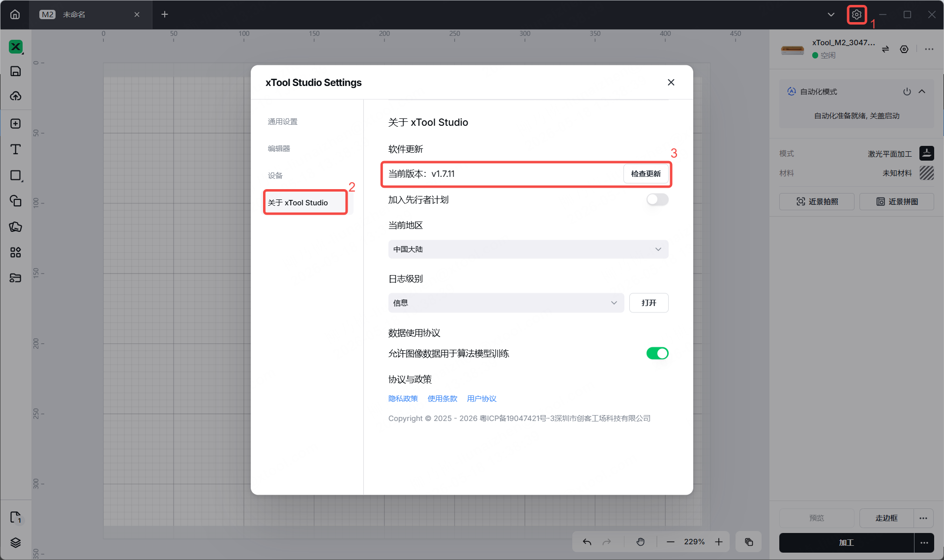
Task: Click the 近景拍照 button
Action: pos(817,201)
